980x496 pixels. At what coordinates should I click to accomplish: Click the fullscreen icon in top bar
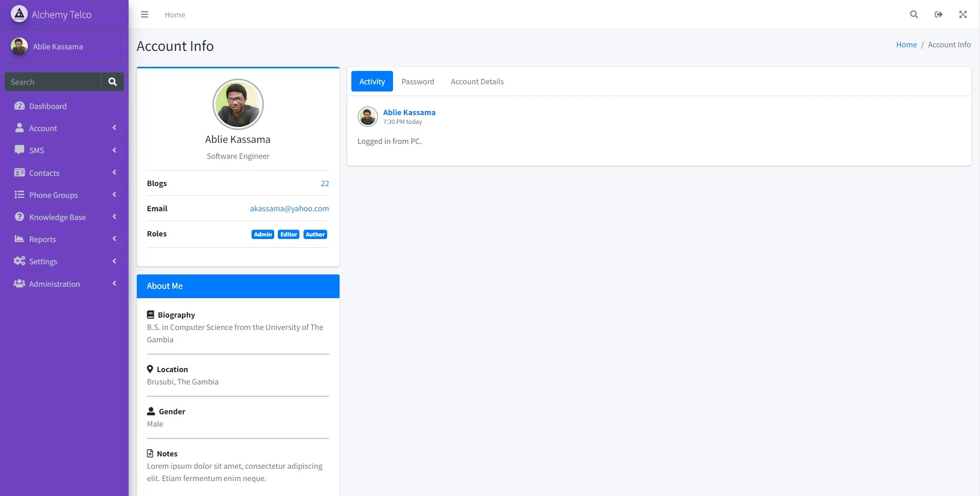point(963,14)
